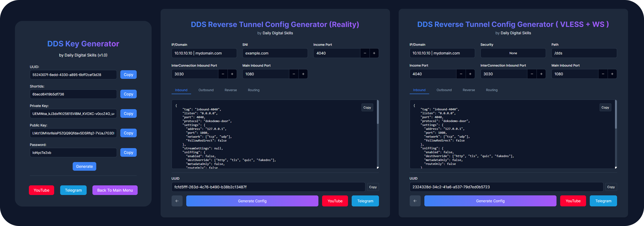Open YouTube button in Reality panel
Image resolution: width=644 pixels, height=226 pixels.
click(335, 201)
